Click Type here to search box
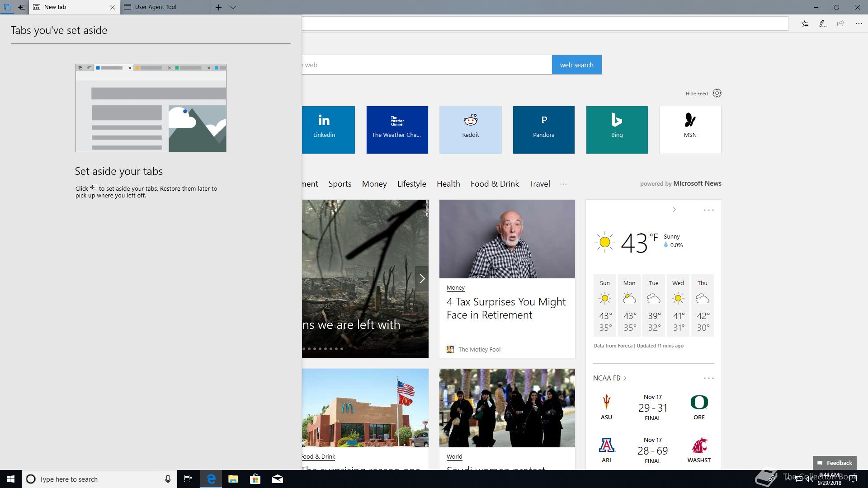 pyautogui.click(x=99, y=479)
